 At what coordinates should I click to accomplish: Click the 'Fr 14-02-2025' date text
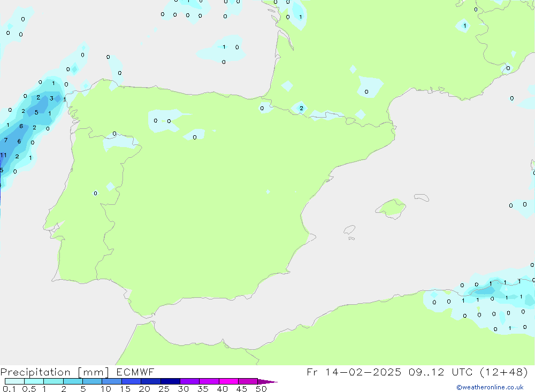(354, 372)
